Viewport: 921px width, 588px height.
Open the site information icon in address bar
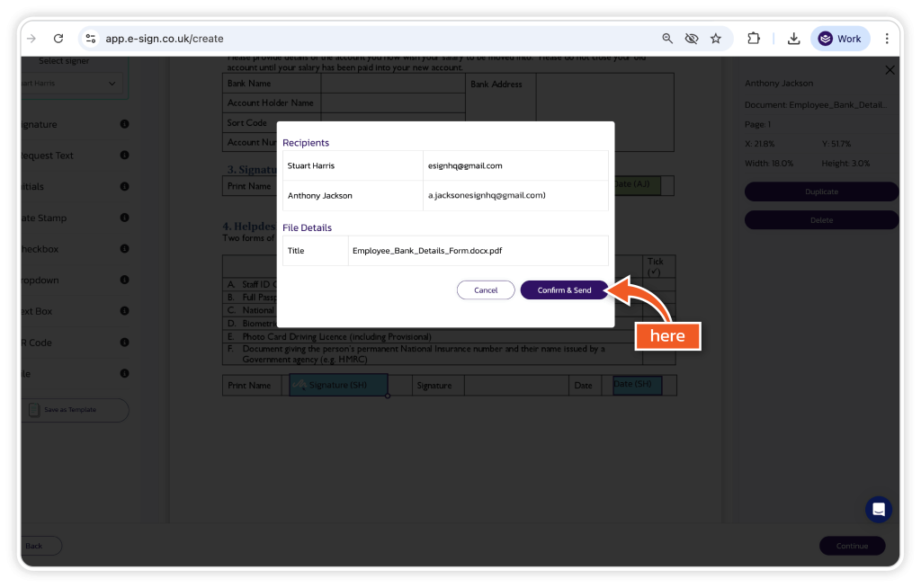[90, 39]
